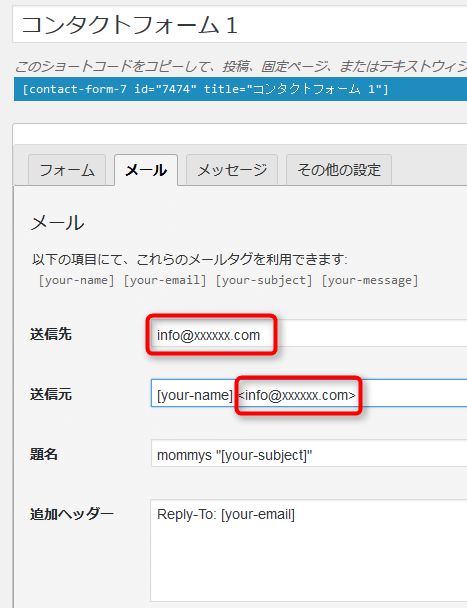This screenshot has width=467, height=608.
Task: Switch to the フォーム tab
Action: [x=67, y=170]
